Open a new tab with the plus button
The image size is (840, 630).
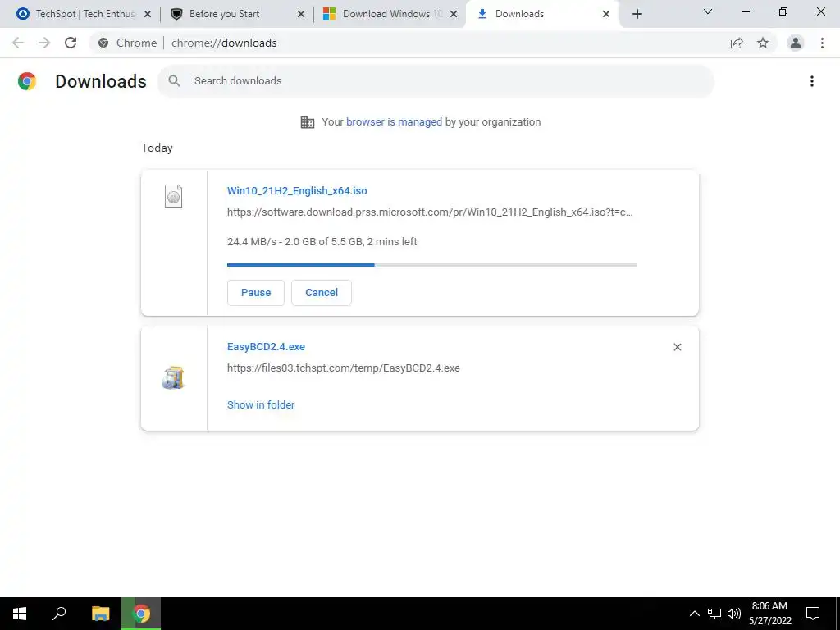637,14
